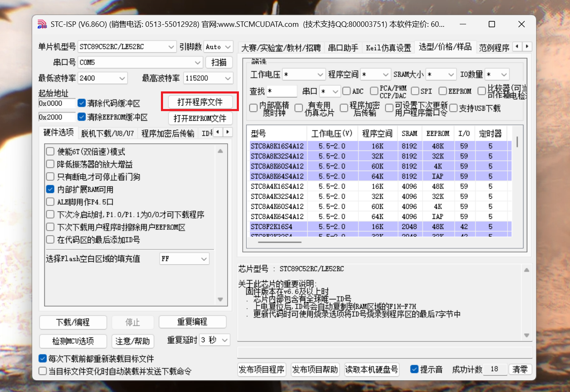570x392 pixels.
Task: Enable 当目标文件变化时自动装载并发送下载命令
Action: pos(42,371)
